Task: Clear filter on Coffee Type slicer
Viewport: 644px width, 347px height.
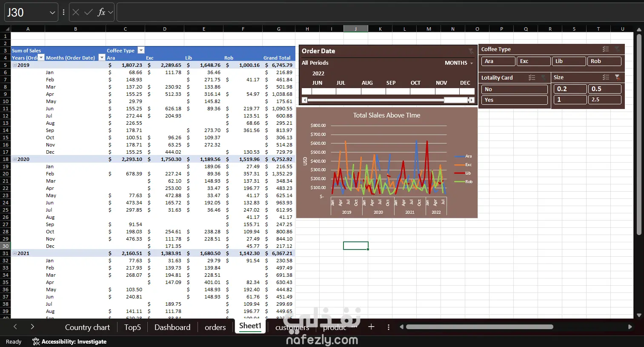Action: [x=617, y=49]
